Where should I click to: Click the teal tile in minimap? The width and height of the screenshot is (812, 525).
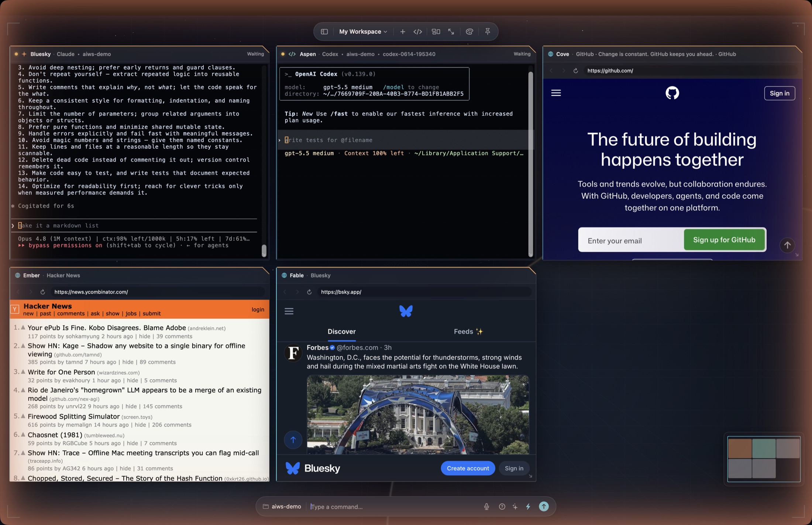pyautogui.click(x=764, y=448)
